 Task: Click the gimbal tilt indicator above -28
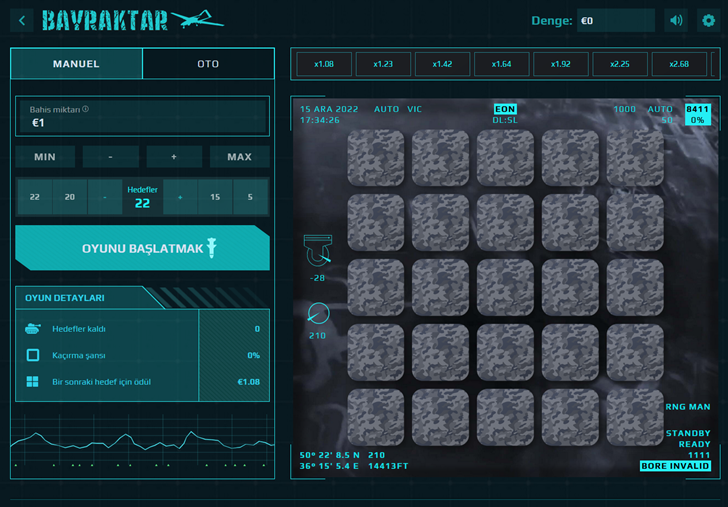point(318,250)
